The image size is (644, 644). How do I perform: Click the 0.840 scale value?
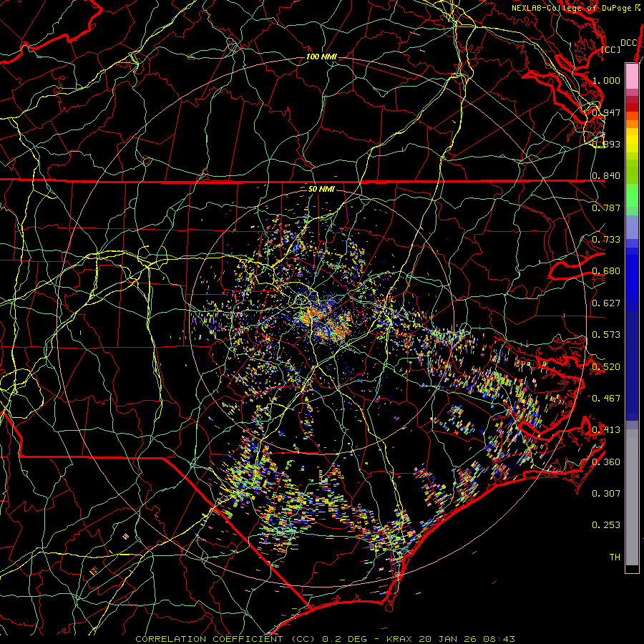(x=606, y=176)
